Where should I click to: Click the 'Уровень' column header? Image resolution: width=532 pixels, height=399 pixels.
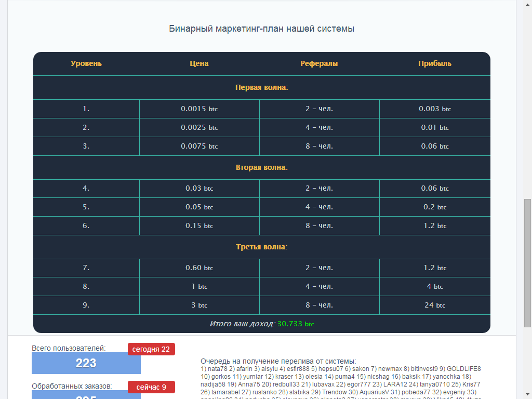pyautogui.click(x=86, y=64)
